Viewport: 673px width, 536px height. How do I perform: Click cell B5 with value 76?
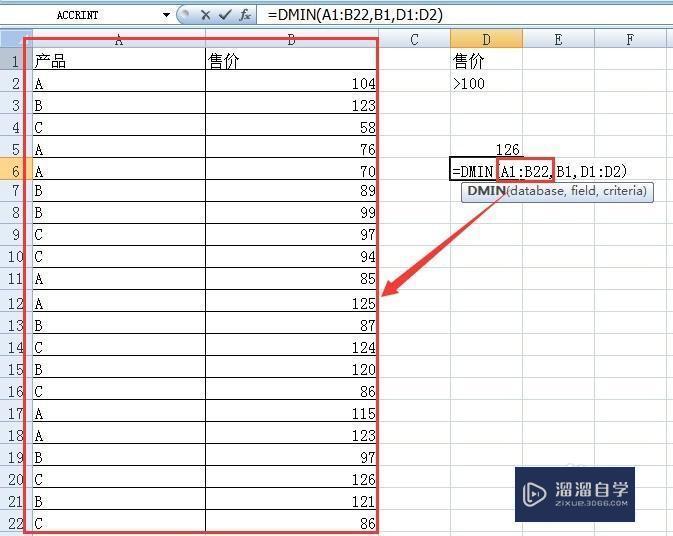pos(291,147)
